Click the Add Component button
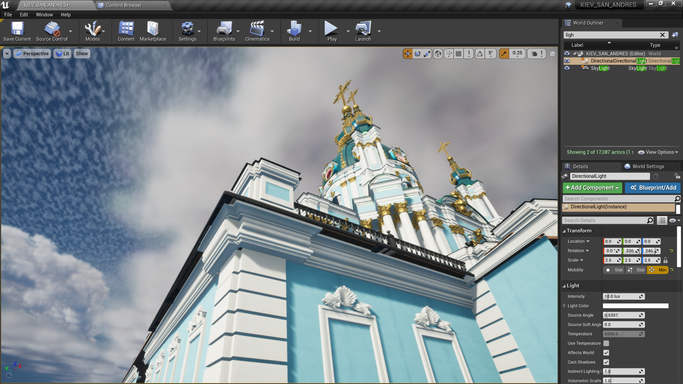This screenshot has width=683, height=384. pyautogui.click(x=592, y=188)
